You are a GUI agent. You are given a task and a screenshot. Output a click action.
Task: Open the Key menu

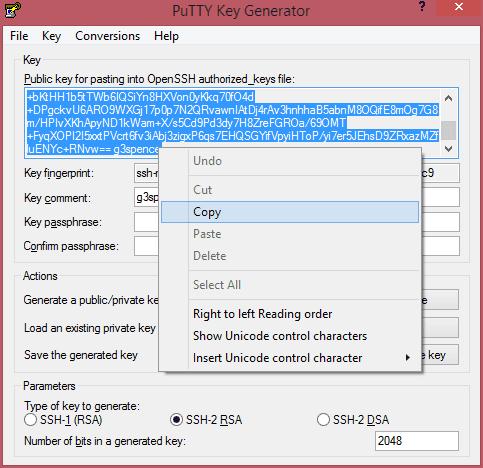coord(51,36)
